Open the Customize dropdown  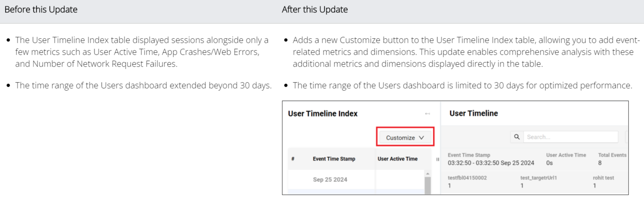405,138
